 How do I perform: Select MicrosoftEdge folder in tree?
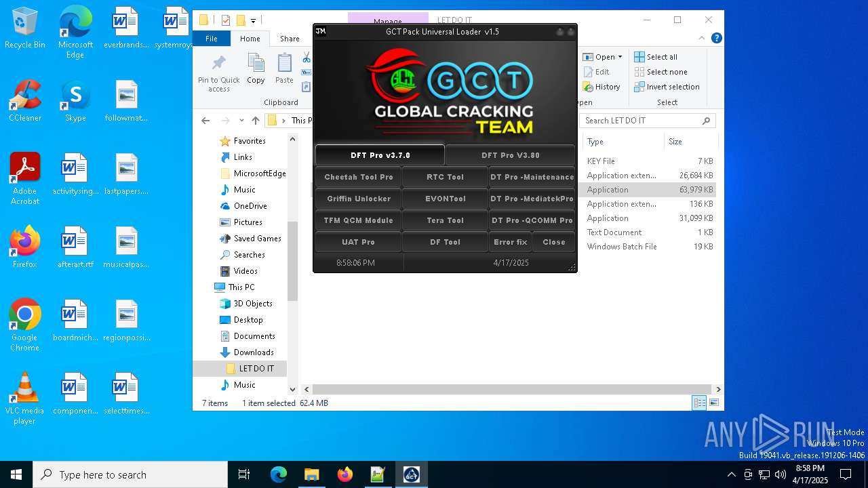252,174
